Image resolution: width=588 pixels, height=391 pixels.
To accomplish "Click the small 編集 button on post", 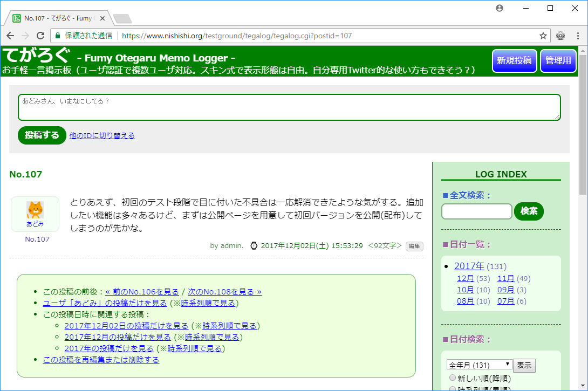I will point(414,246).
